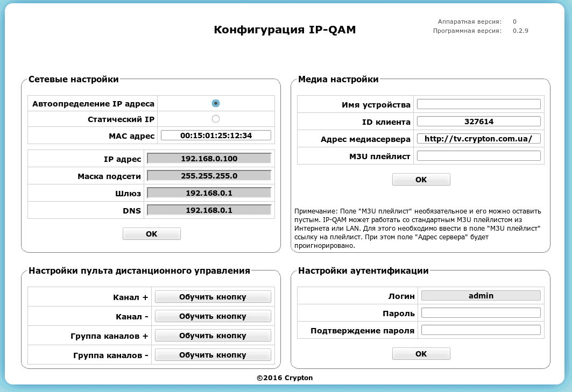Screen dimensions: 572x392
Task: Click the Имя устройства input field
Action: pos(479,104)
